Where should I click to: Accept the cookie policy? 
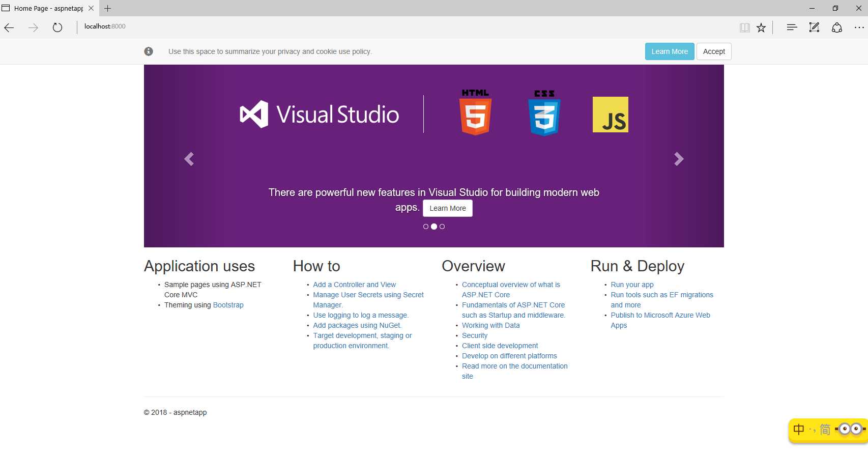[x=714, y=51]
